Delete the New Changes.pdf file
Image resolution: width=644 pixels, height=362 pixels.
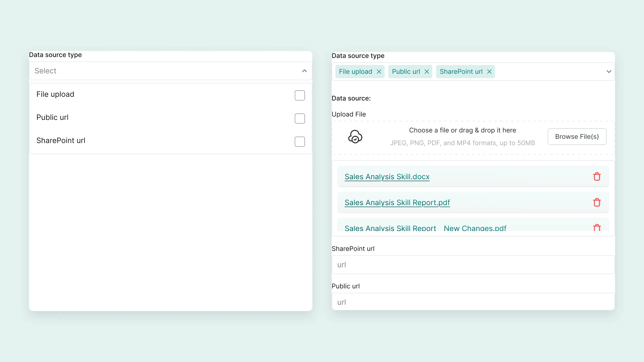(597, 227)
